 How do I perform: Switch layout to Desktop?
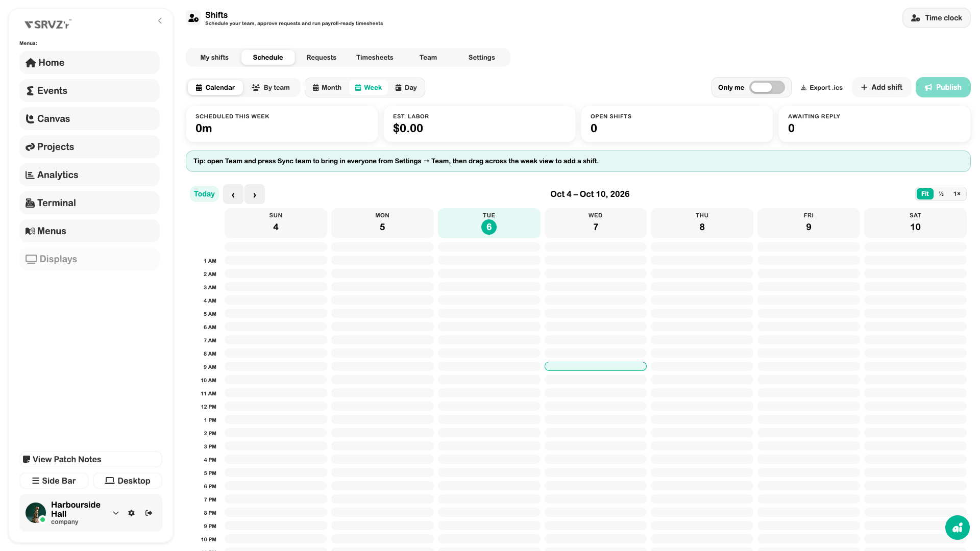[128, 481]
